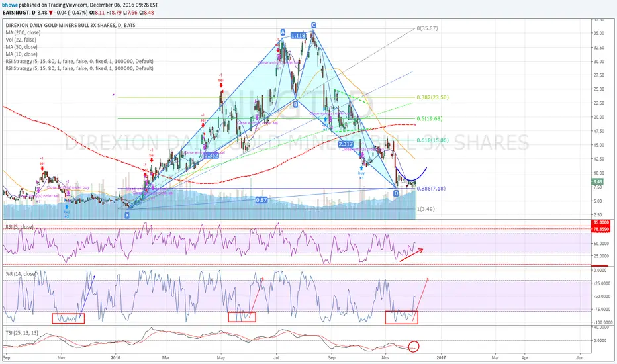Screen dimensions: 617x364
Task: Select the Vol (22, false) legend entry
Action: coord(21,40)
